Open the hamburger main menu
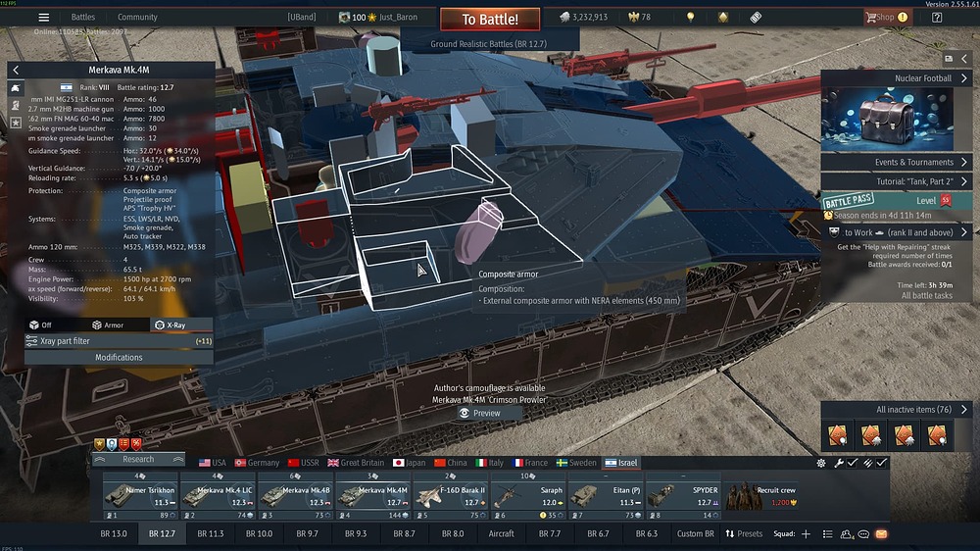 [x=44, y=17]
